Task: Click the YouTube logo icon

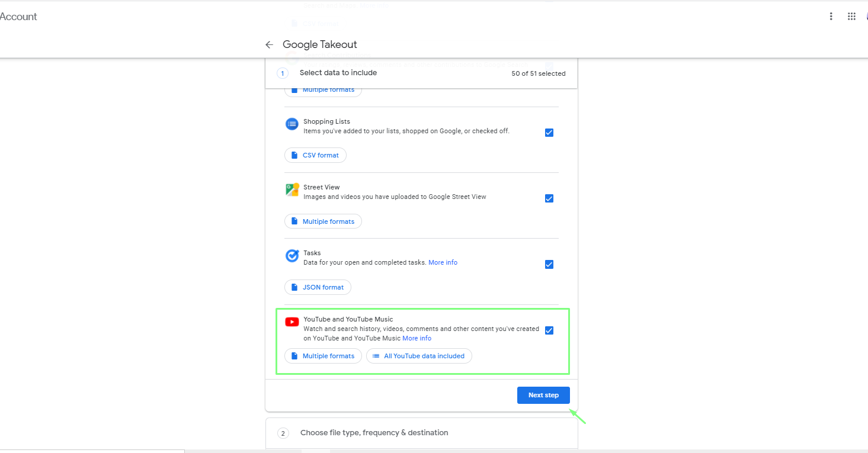Action: [292, 322]
